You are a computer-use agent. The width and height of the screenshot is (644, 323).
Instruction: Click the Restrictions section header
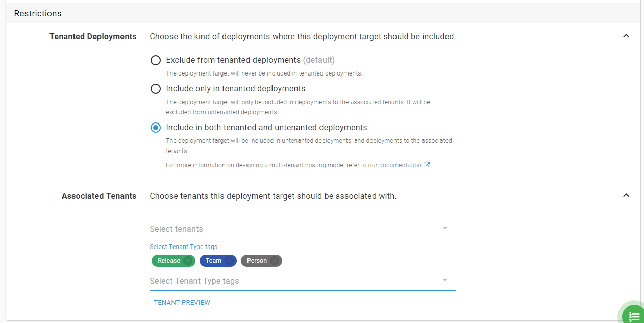click(38, 13)
